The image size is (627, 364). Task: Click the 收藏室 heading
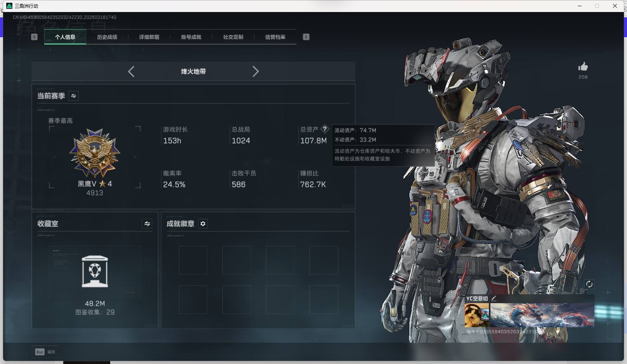pyautogui.click(x=48, y=224)
